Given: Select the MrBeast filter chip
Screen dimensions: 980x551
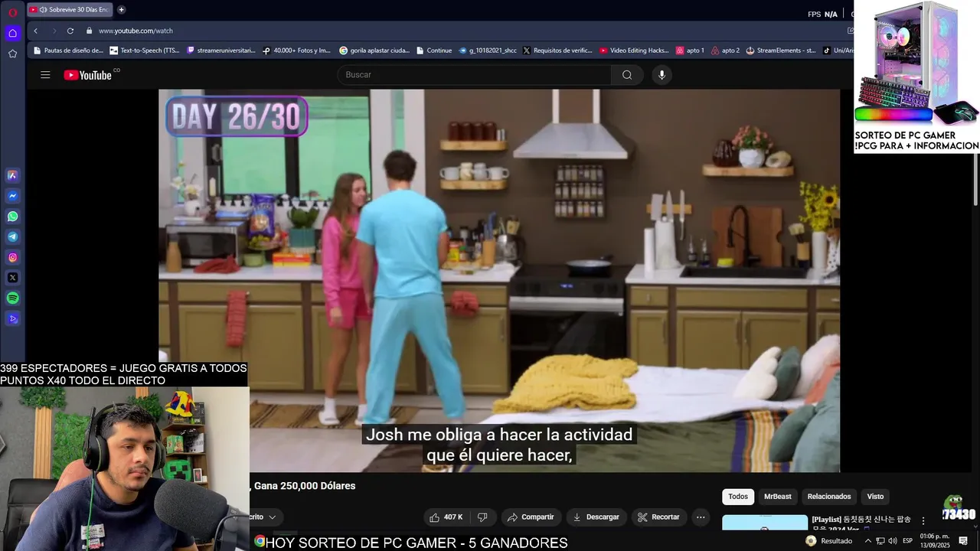Looking at the screenshot, I should (778, 497).
